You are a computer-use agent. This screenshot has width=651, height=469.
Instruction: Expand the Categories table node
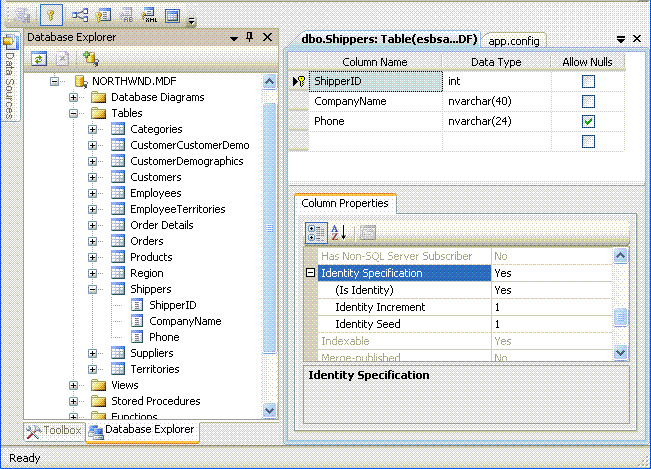93,129
